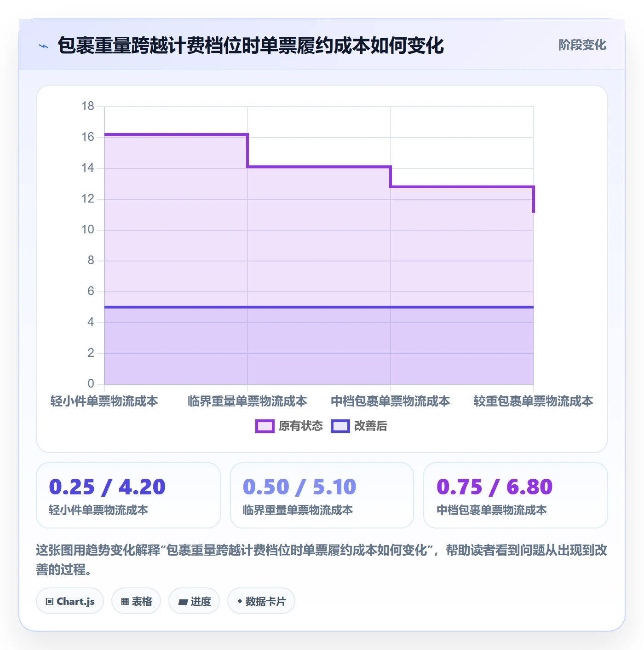Click the diamond icon in the 数据卡片 chip
644x650 pixels.
(240, 601)
